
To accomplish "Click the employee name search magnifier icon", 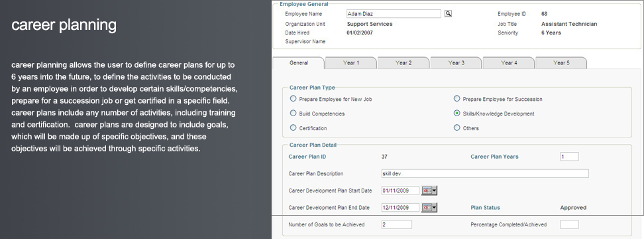I will (448, 13).
